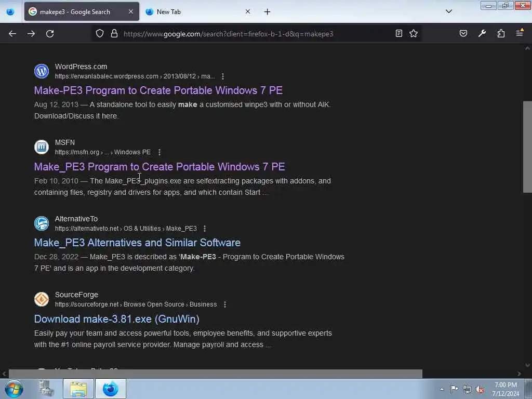
Task: Click the scroll left arrow on the horizontal scrollbar
Action: click(4, 374)
